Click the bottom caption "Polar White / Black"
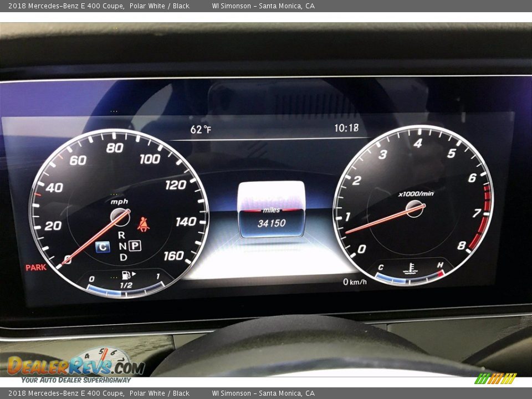This screenshot has width=532, height=399. click(160, 393)
